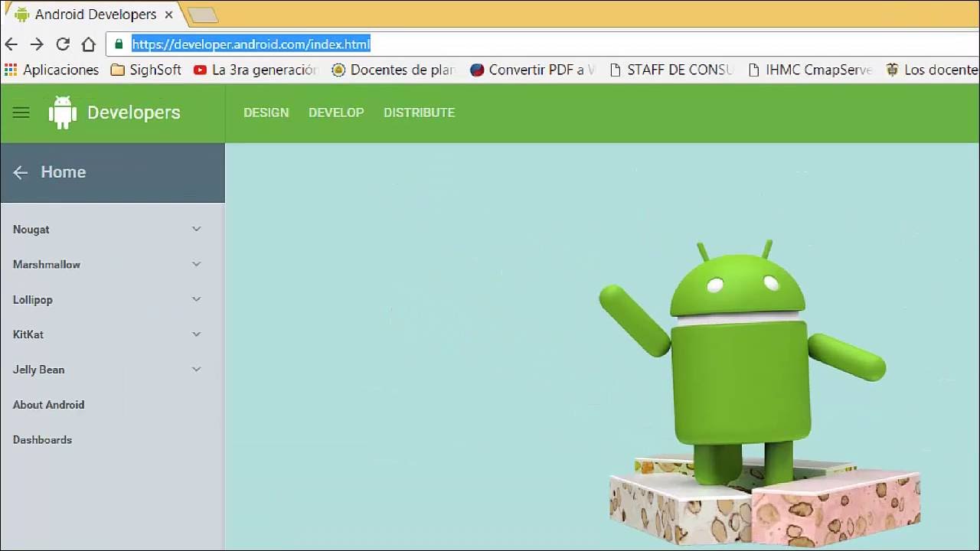Open Los docente bookmark

click(933, 70)
